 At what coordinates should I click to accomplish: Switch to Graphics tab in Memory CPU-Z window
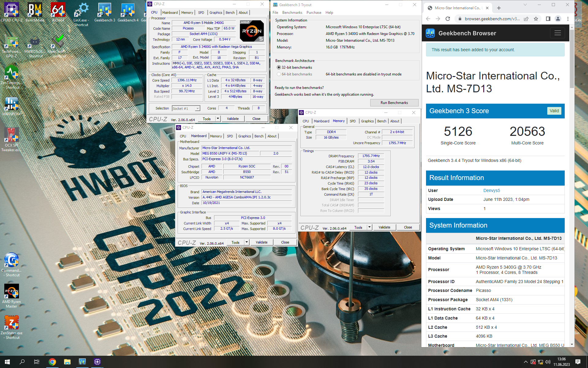pos(367,121)
